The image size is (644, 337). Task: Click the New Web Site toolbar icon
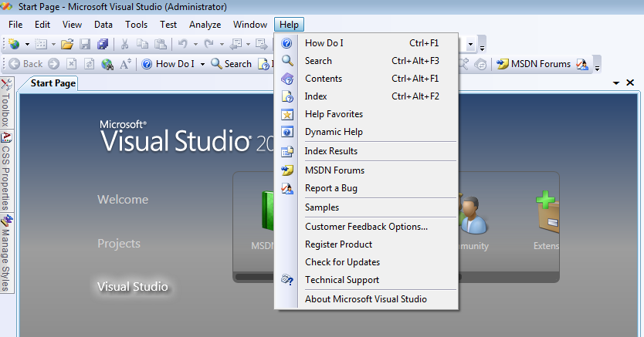[x=15, y=44]
